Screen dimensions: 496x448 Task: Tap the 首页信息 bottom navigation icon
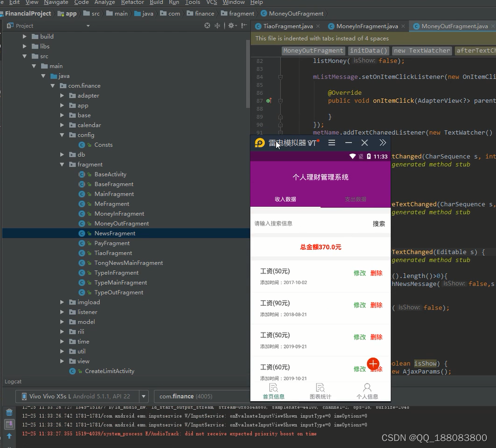click(x=274, y=391)
